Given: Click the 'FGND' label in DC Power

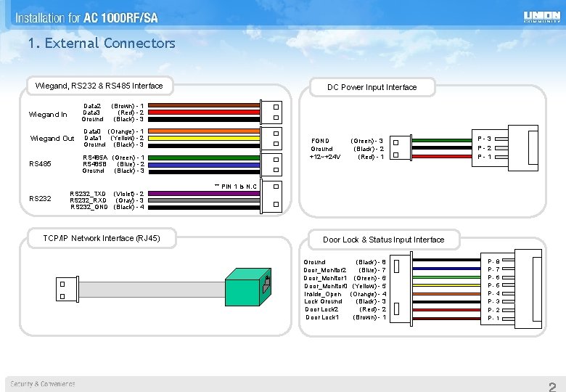Looking at the screenshot, I should click(320, 141).
